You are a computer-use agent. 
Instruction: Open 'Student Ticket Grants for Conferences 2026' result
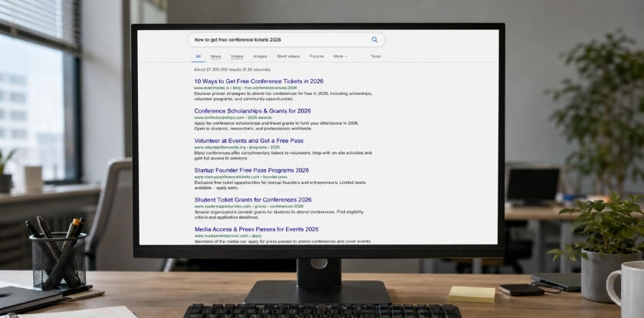coord(253,199)
